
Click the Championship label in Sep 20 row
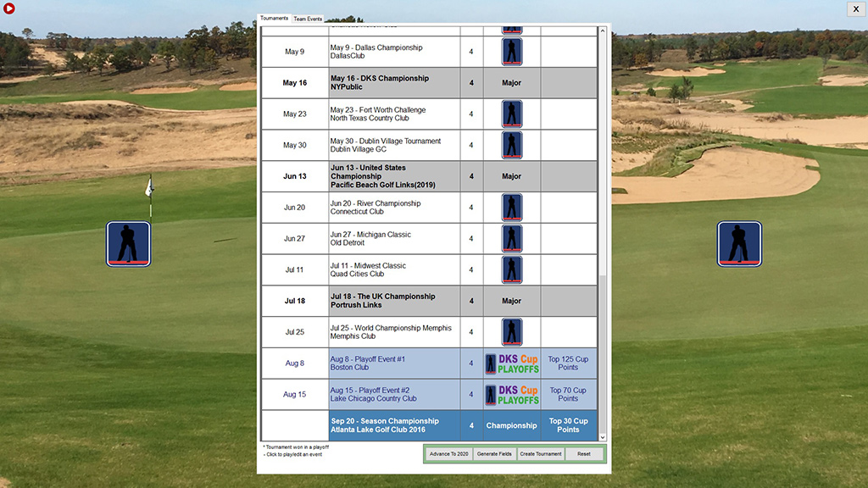point(511,425)
